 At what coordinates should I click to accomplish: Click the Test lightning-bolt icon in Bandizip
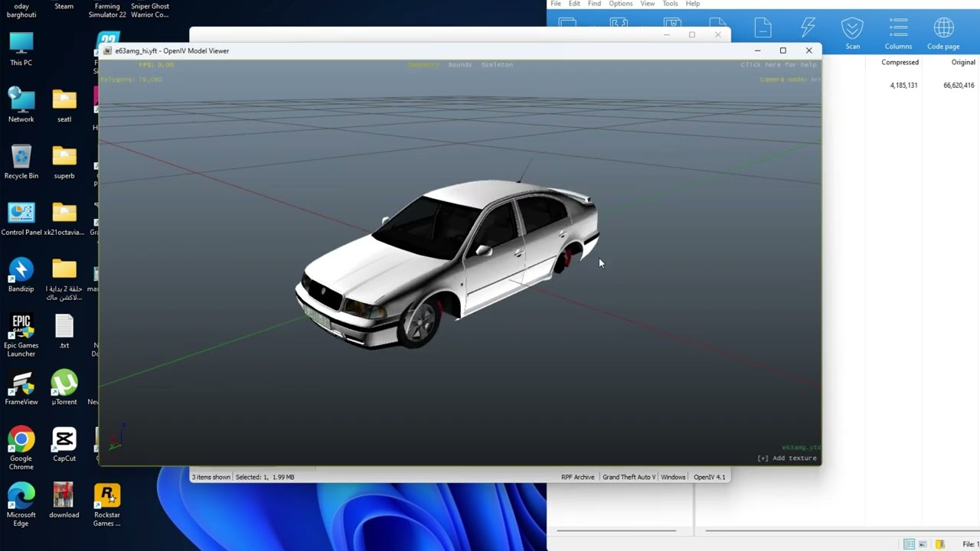(808, 29)
